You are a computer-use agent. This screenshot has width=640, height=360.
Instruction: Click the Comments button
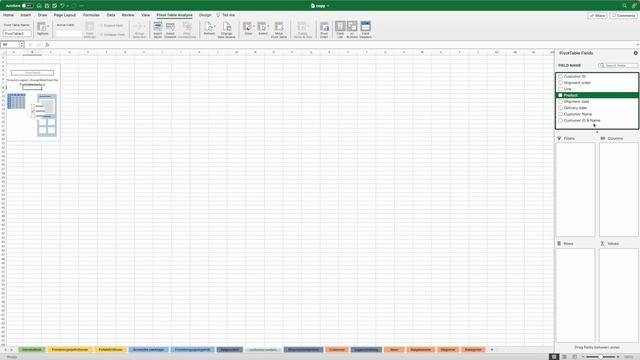624,16
